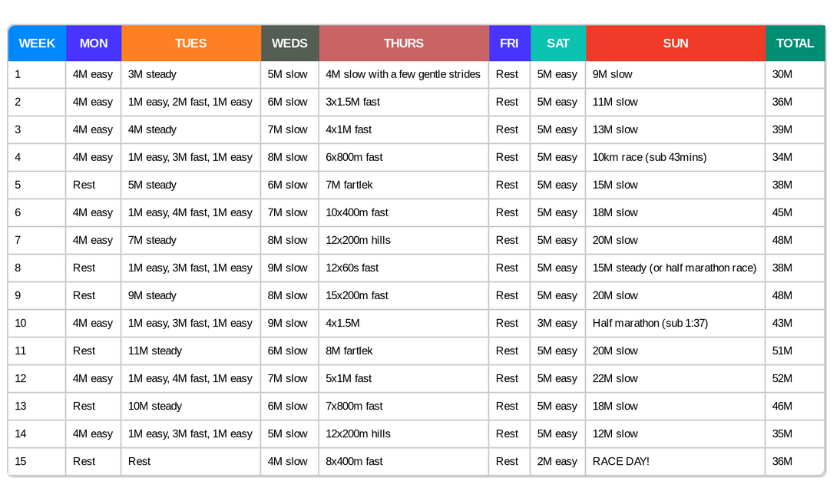The height and width of the screenshot is (504, 840).
Task: Select the WEDS column header
Action: point(290,43)
